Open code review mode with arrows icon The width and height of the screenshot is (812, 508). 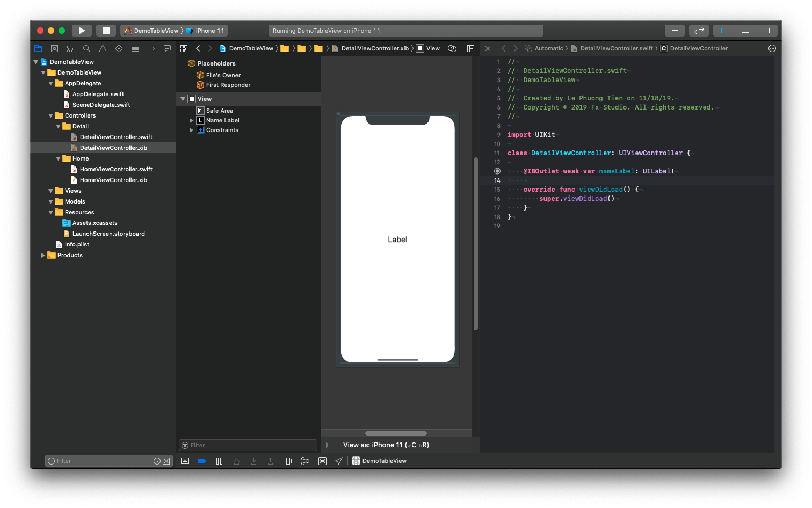pos(699,30)
